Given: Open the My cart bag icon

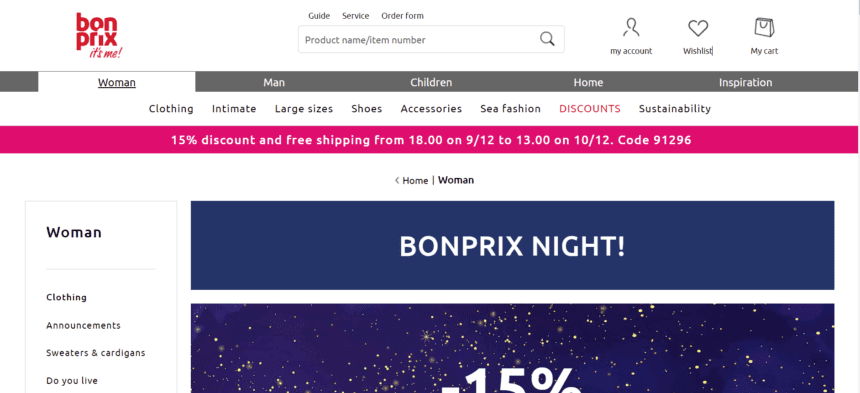Looking at the screenshot, I should click(x=764, y=27).
